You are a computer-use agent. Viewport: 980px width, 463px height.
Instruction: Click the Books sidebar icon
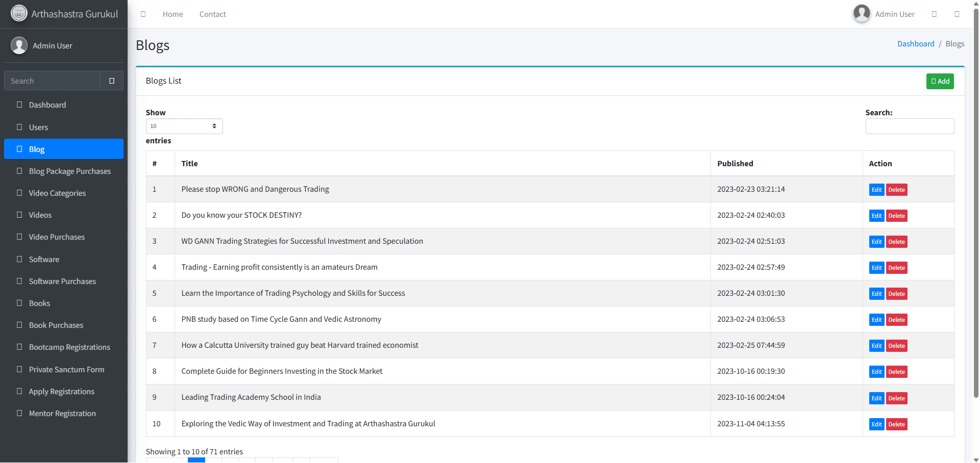point(19,303)
